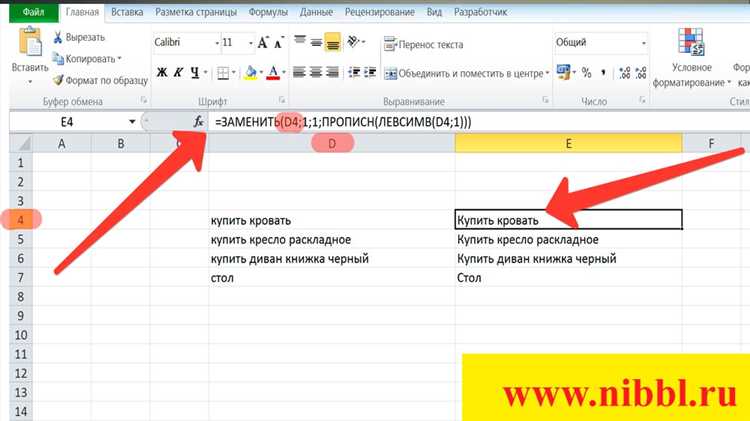This screenshot has width=750, height=421.
Task: Open font size 11 dropdown
Action: (250, 43)
